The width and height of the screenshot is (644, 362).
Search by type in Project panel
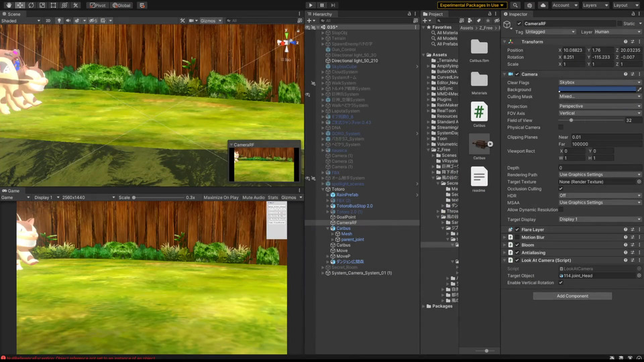[470, 21]
